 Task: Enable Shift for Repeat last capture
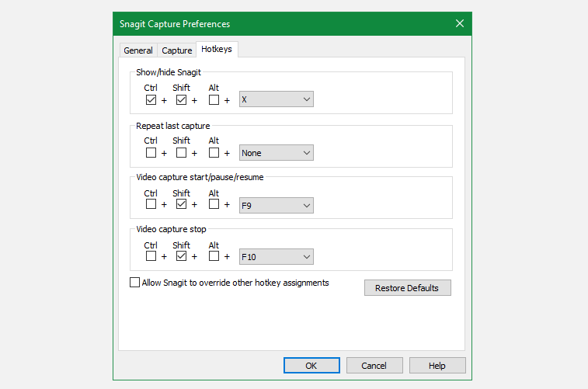181,153
